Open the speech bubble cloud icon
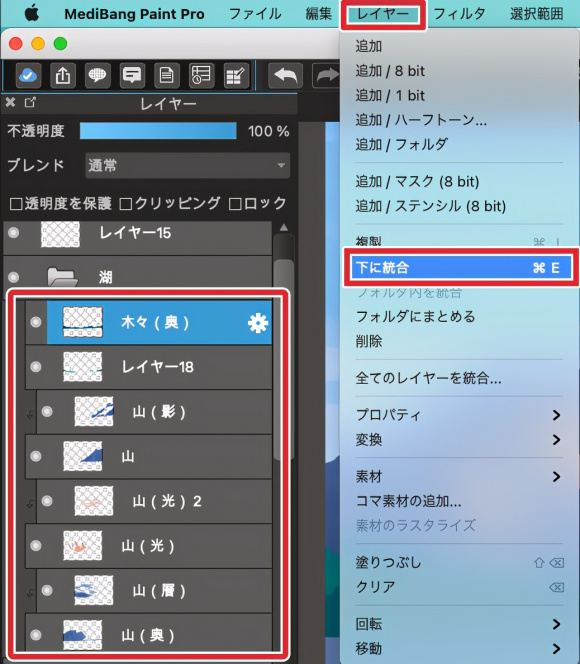 (x=98, y=76)
